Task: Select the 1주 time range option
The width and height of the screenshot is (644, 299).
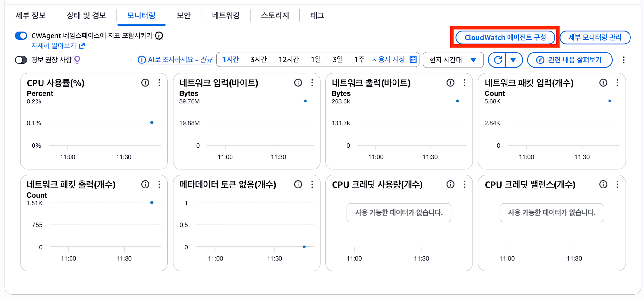Action: coord(359,59)
